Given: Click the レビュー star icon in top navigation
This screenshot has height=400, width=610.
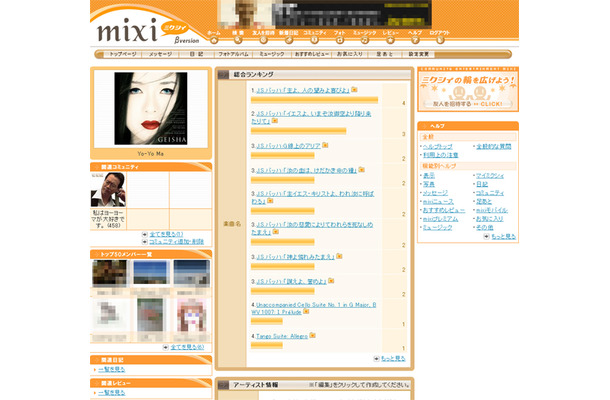Looking at the screenshot, I should [x=390, y=40].
